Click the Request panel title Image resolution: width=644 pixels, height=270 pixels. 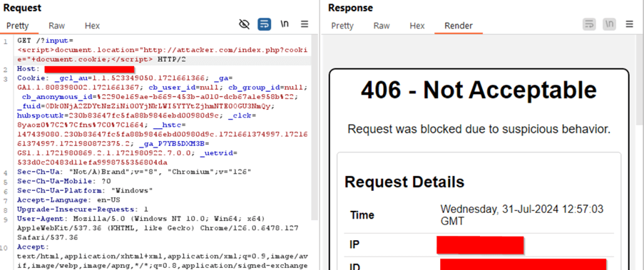22,7
